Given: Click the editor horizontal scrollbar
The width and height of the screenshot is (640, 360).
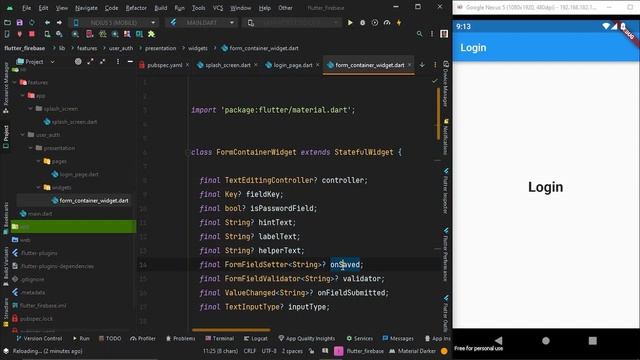Looking at the screenshot, I should coord(231,329).
